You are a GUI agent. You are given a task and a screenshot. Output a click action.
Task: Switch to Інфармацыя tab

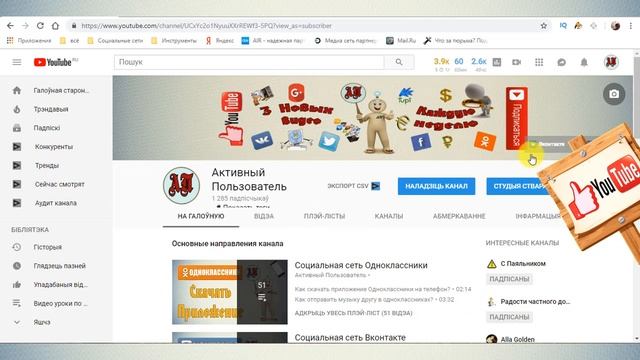(538, 216)
